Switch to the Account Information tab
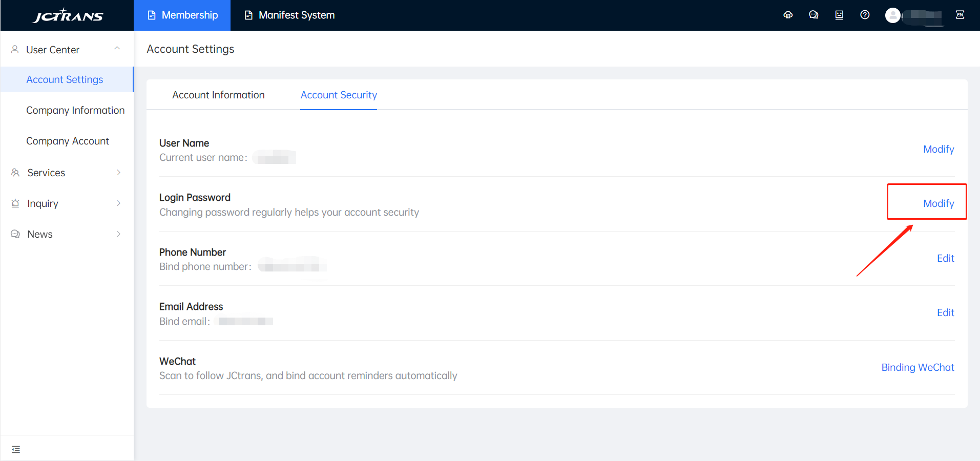The image size is (980, 461). click(x=218, y=95)
